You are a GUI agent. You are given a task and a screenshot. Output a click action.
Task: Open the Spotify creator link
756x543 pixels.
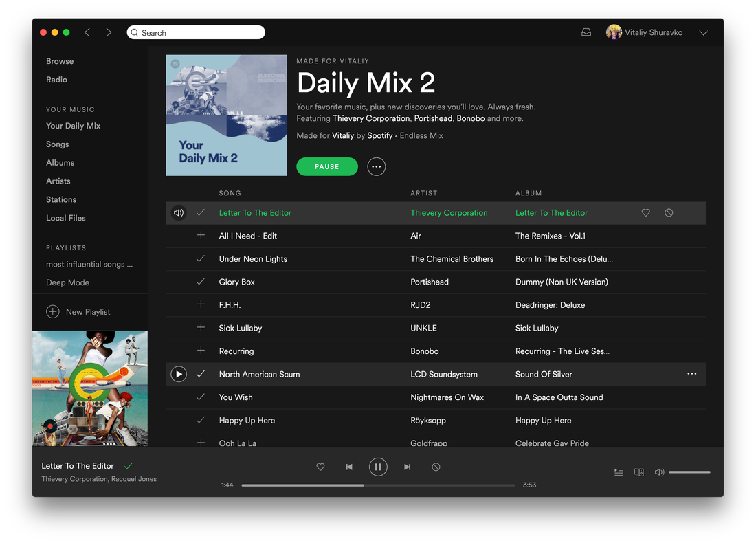coord(380,135)
